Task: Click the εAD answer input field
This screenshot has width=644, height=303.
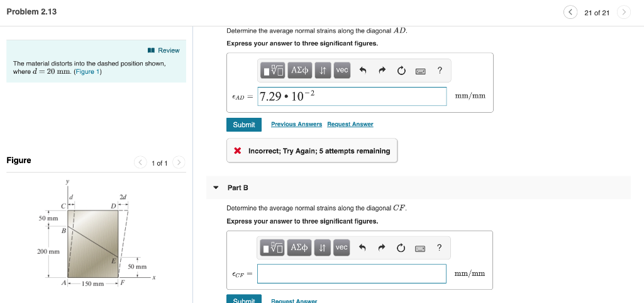Action: [352, 96]
